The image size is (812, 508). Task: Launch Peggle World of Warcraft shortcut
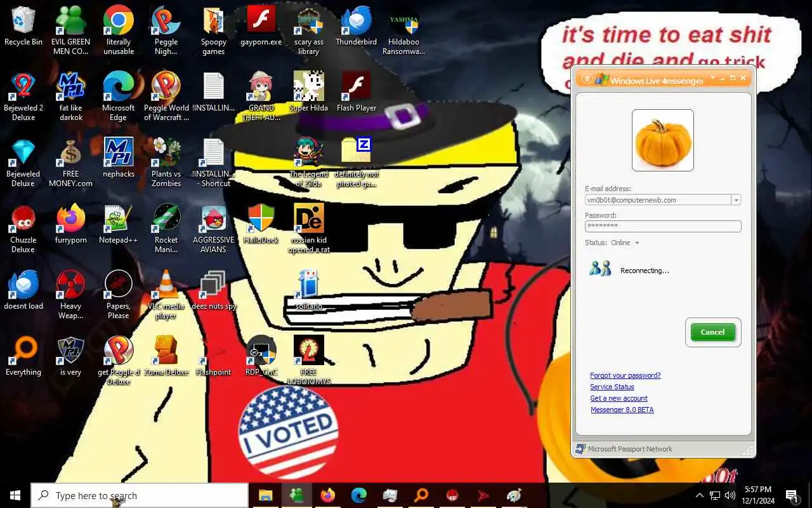coord(166,97)
